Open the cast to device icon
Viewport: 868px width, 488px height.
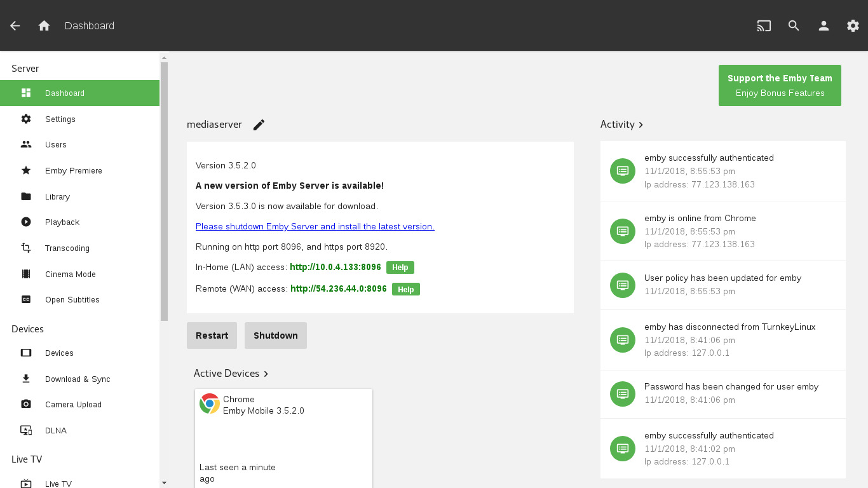764,26
